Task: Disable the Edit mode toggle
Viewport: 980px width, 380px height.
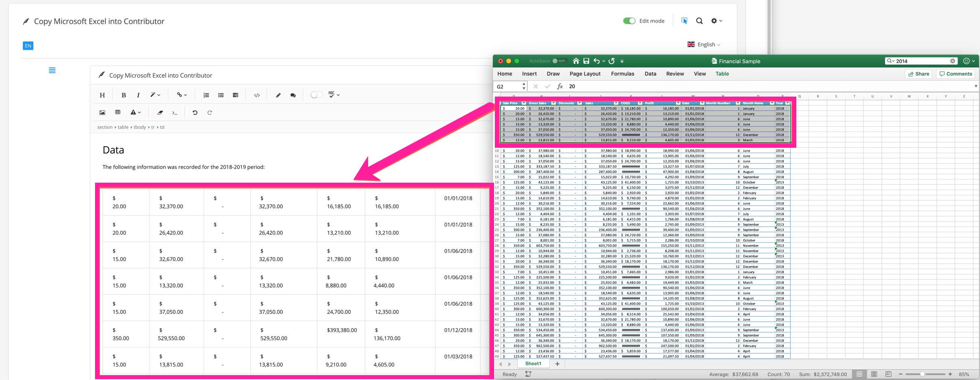Action: (x=629, y=20)
